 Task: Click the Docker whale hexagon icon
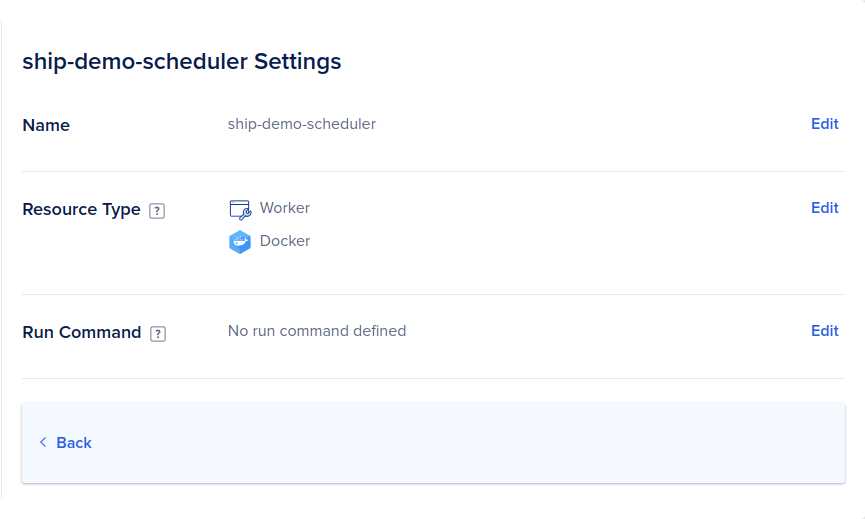click(x=240, y=242)
